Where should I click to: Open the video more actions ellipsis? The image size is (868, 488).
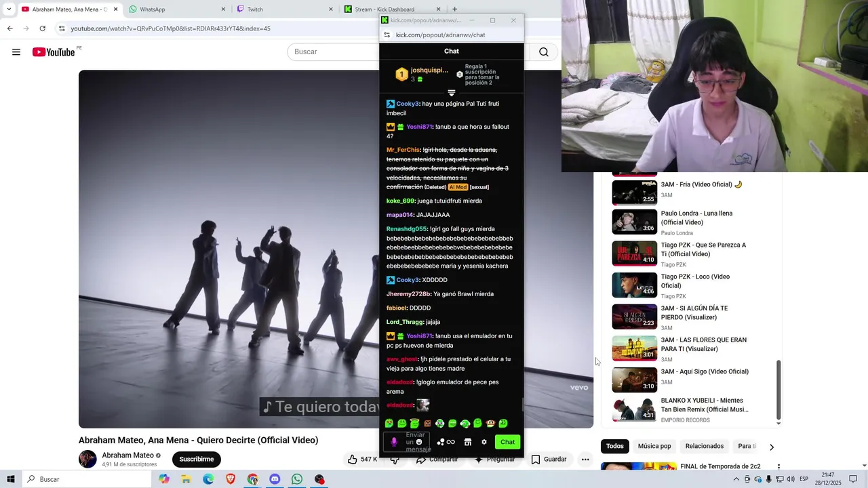point(585,460)
